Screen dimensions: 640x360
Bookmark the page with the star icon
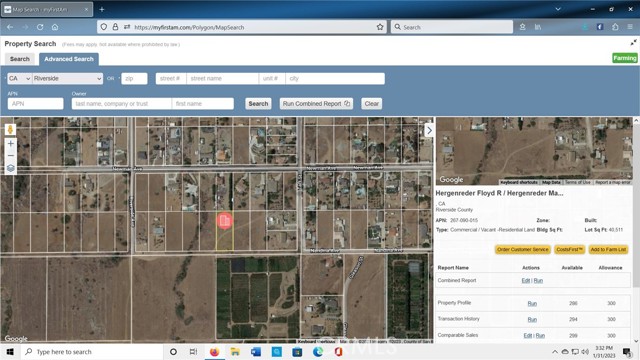(380, 27)
